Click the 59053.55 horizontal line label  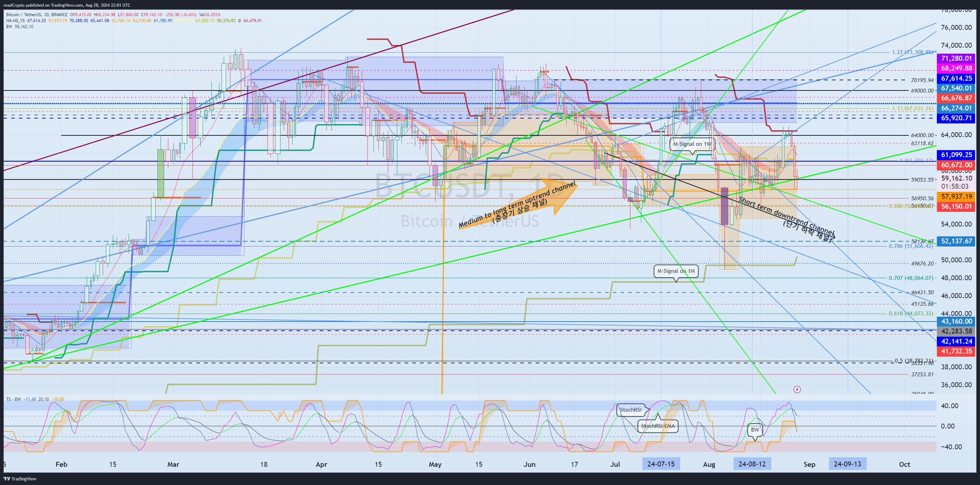click(x=922, y=180)
